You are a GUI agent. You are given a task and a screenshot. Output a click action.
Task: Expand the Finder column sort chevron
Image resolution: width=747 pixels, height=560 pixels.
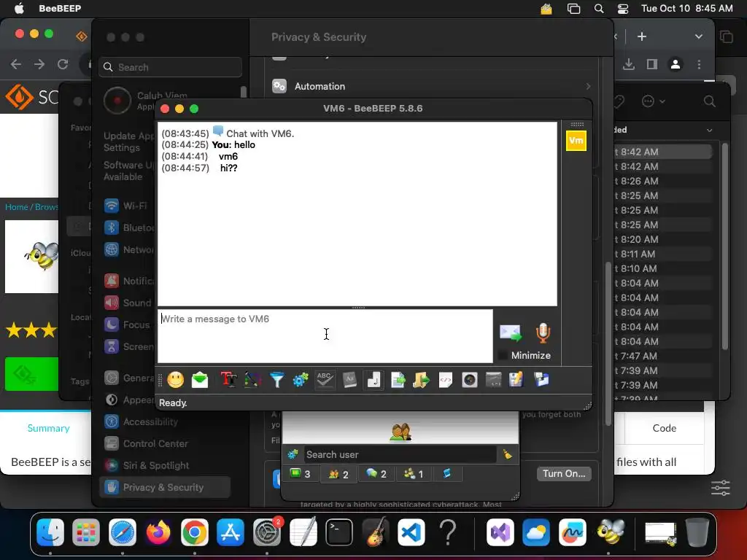pos(709,130)
